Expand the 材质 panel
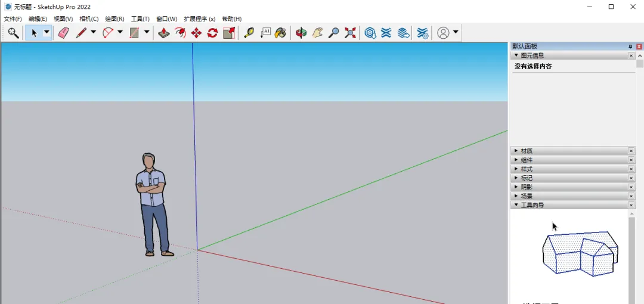The image size is (644, 304). [516, 151]
